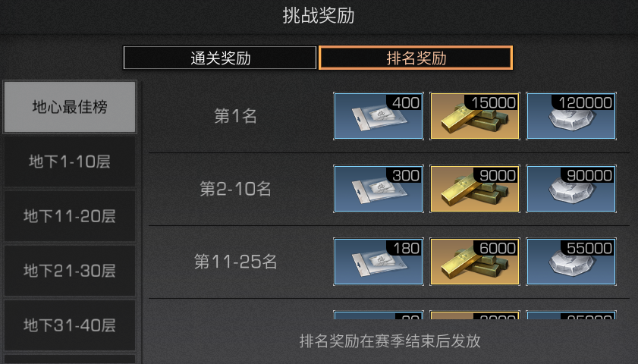Tap the 180 ticket reward icon for 第11-25名
Image resolution: width=638 pixels, height=364 pixels.
click(x=379, y=262)
